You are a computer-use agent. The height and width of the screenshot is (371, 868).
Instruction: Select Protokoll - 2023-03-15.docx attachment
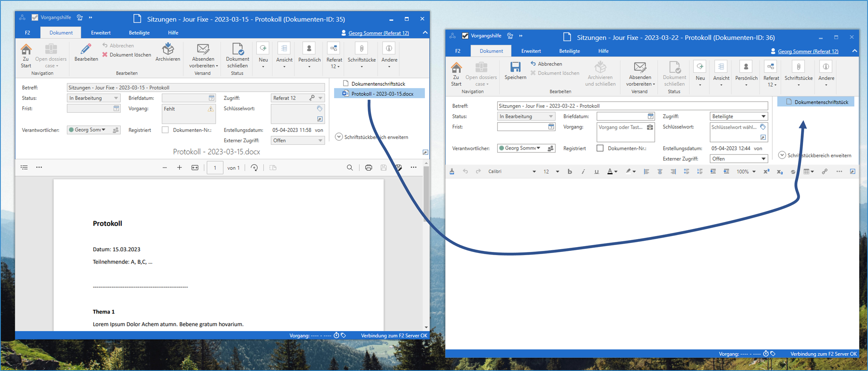point(379,94)
